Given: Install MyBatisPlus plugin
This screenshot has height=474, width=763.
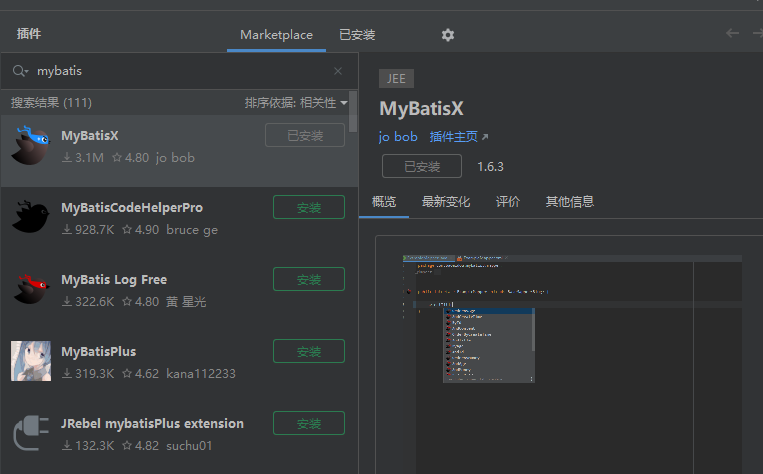Looking at the screenshot, I should pyautogui.click(x=309, y=351).
